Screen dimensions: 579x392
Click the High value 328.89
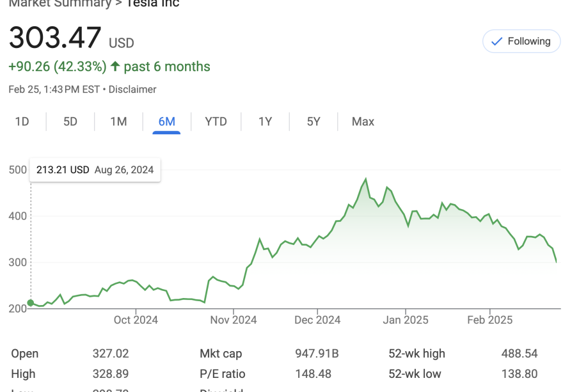[111, 373]
